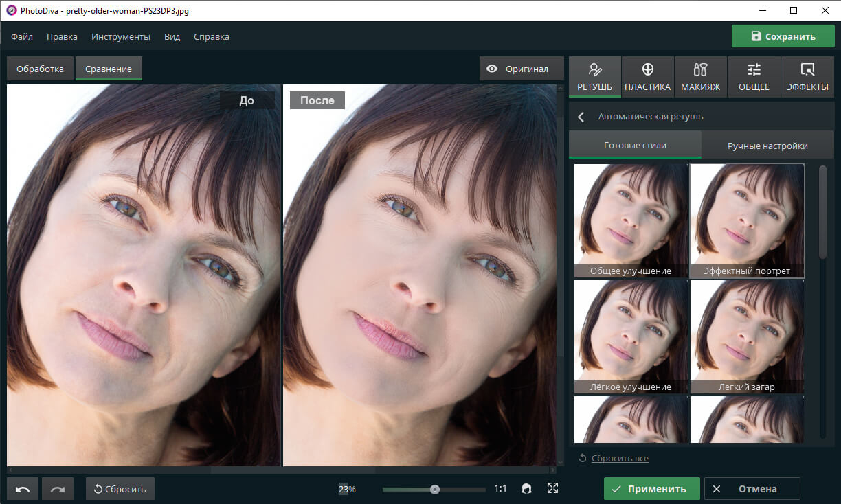Open the Инструменты menu
The image size is (841, 504).
click(x=121, y=36)
